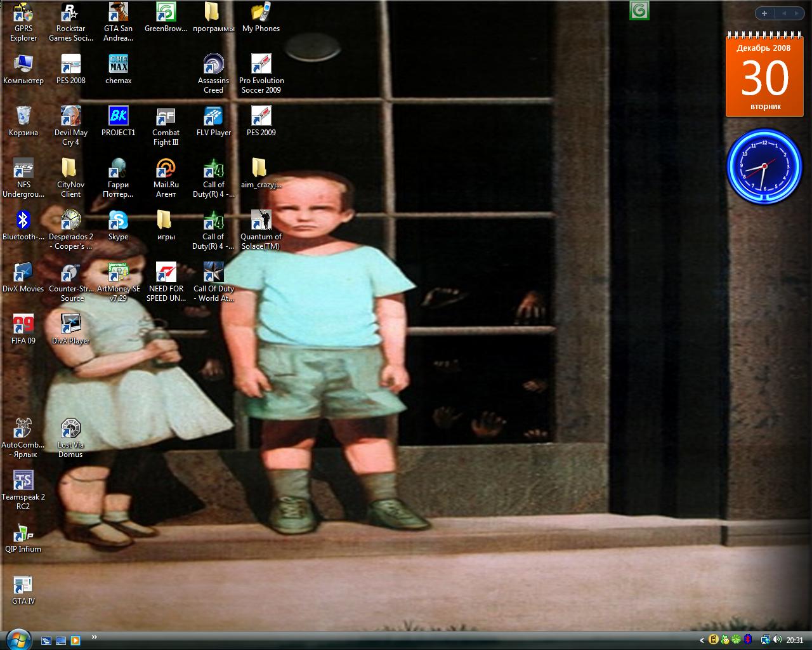
Task: Open the ArtMoney SE v7.29 shortcut
Action: [119, 282]
